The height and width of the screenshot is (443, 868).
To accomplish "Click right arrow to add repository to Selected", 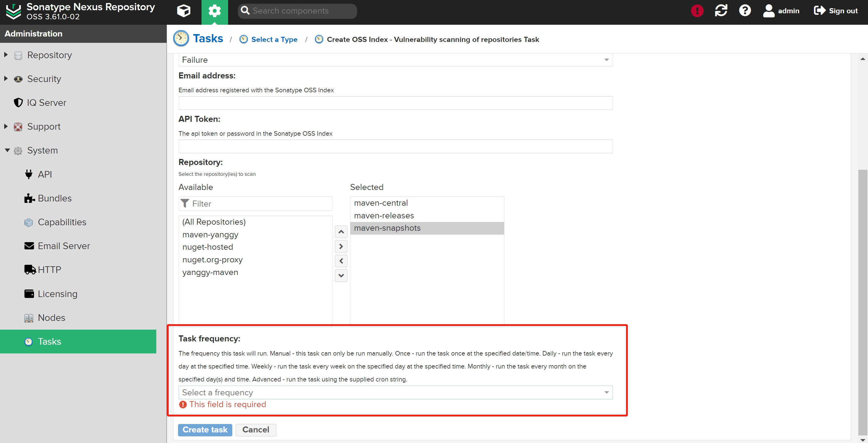I will 341,246.
